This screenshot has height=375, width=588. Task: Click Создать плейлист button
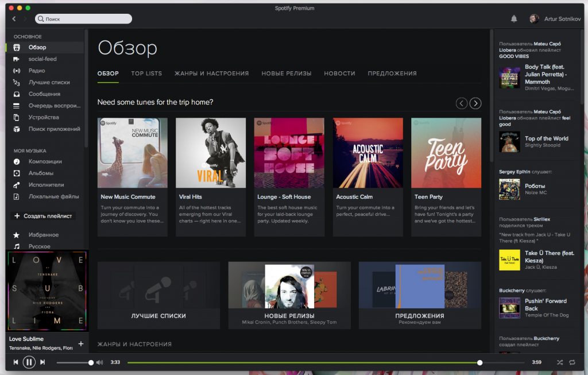[43, 216]
